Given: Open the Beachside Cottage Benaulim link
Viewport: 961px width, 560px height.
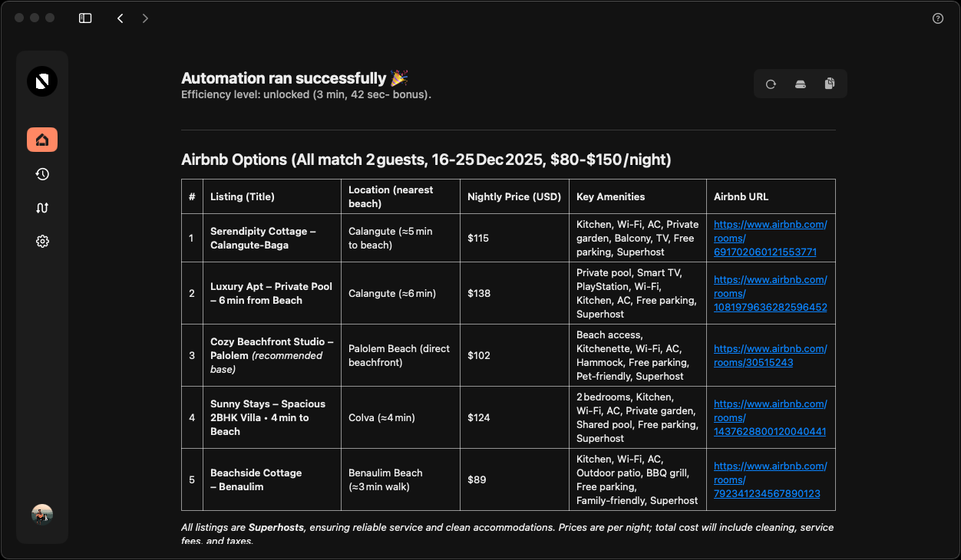Looking at the screenshot, I should pos(770,479).
